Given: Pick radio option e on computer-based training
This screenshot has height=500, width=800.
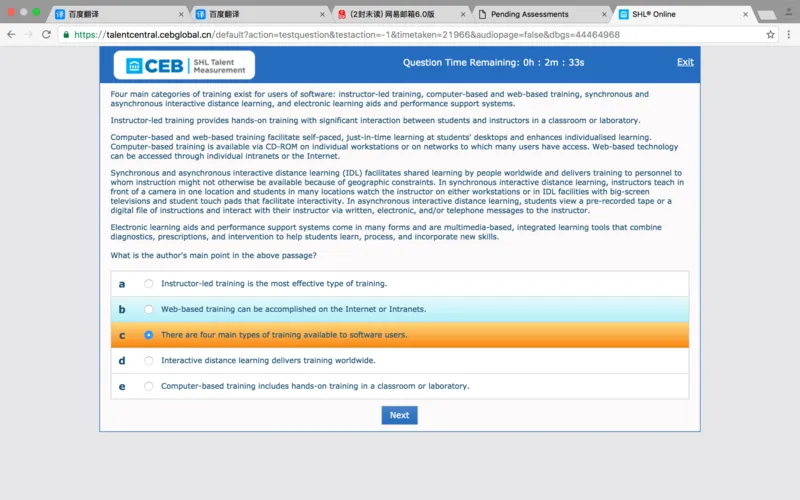Looking at the screenshot, I should 149,386.
